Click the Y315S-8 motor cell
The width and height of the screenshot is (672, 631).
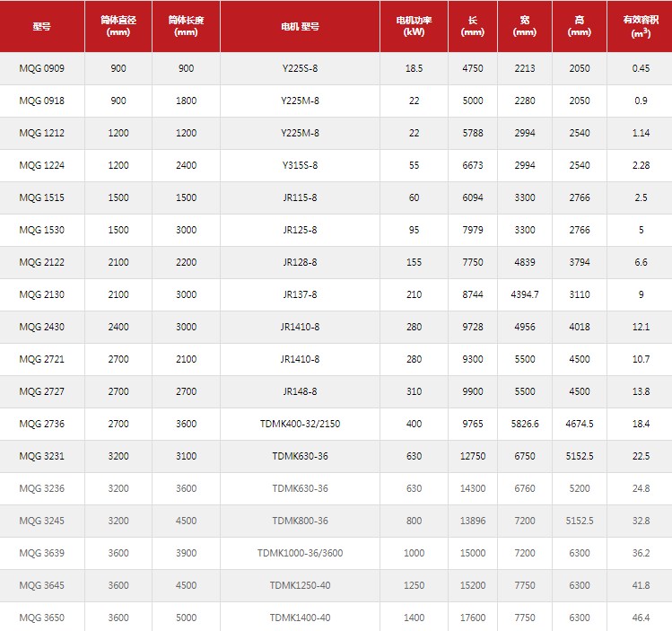pos(300,165)
